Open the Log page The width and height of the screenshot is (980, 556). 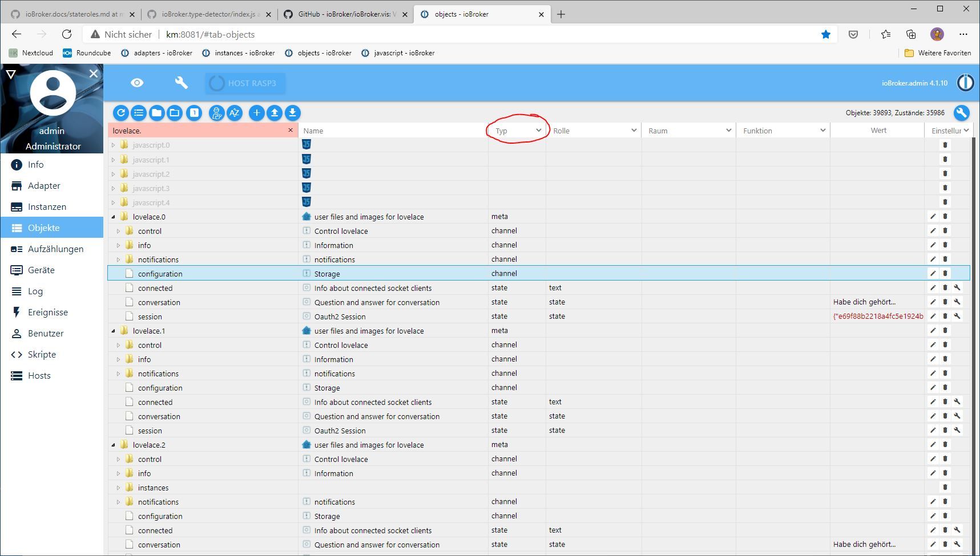pyautogui.click(x=52, y=291)
